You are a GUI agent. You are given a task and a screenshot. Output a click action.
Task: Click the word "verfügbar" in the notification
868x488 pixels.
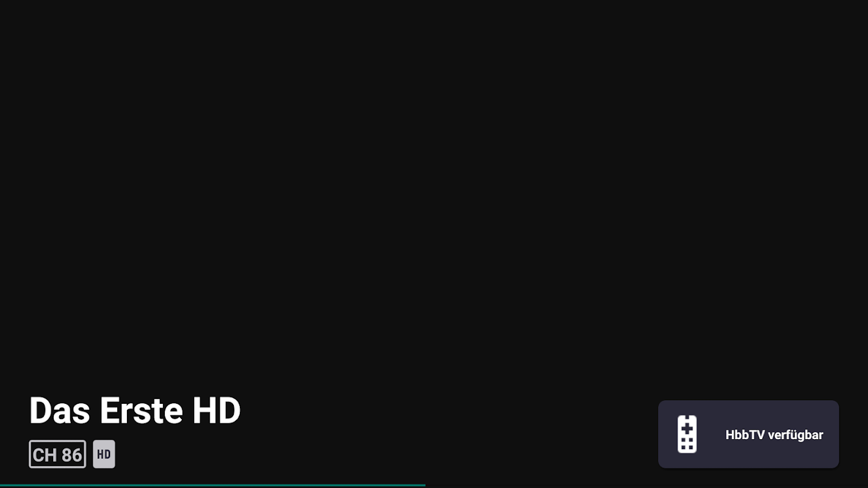[795, 435]
